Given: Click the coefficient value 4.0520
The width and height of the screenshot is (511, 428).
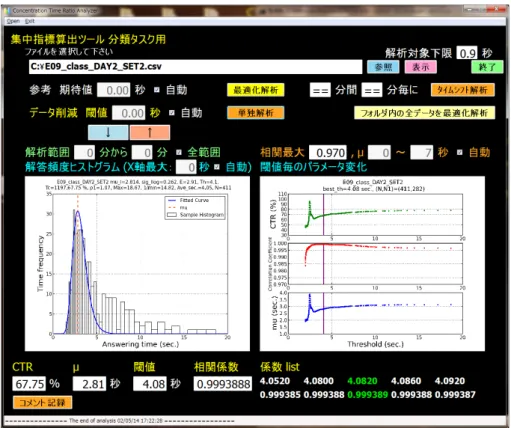Looking at the screenshot, I should click(275, 381).
